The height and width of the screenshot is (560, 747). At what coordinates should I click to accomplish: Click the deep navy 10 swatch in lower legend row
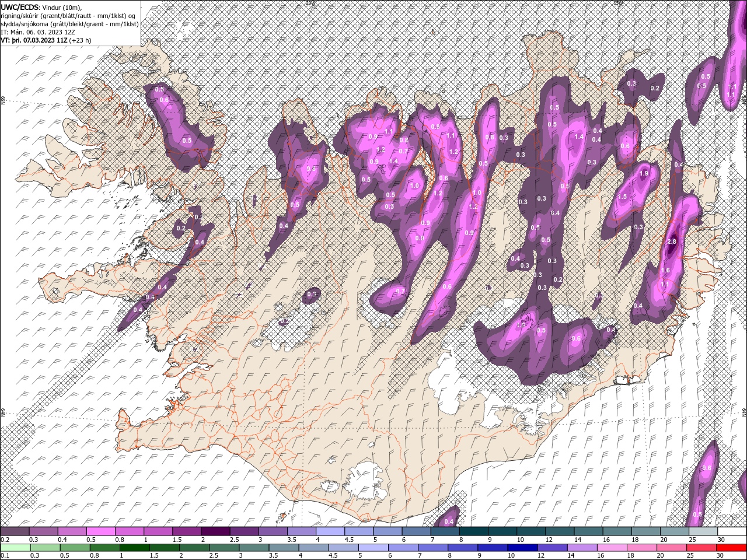[x=523, y=548]
